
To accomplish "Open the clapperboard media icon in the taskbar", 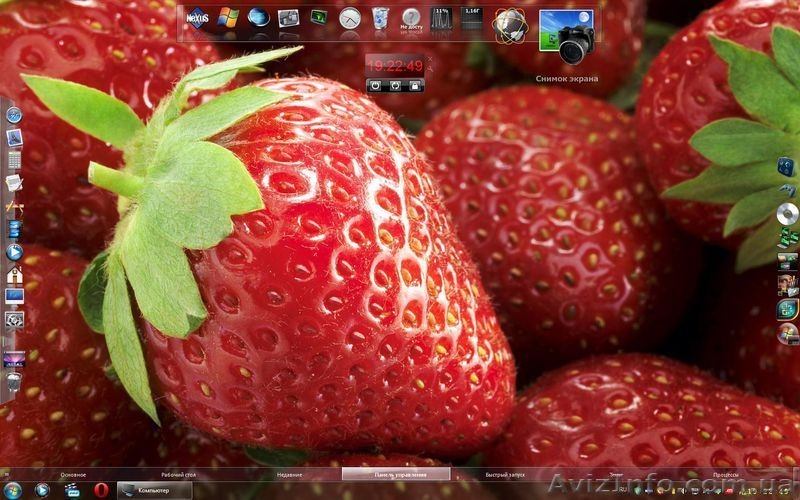I will tap(72, 491).
